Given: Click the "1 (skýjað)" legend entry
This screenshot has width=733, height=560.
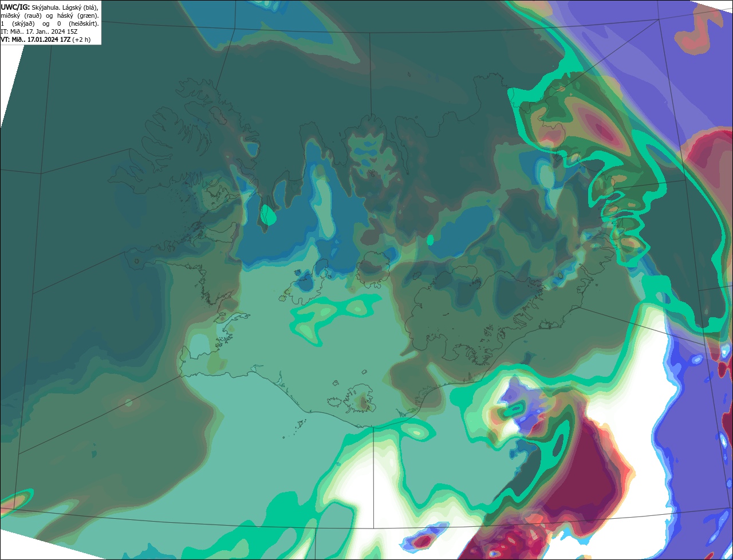Looking at the screenshot, I should coord(18,24).
